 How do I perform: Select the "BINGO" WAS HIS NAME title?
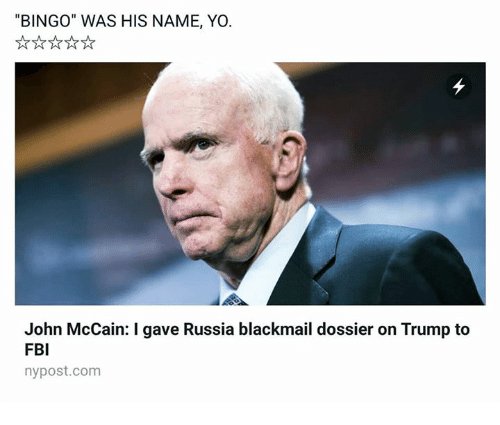coord(123,22)
